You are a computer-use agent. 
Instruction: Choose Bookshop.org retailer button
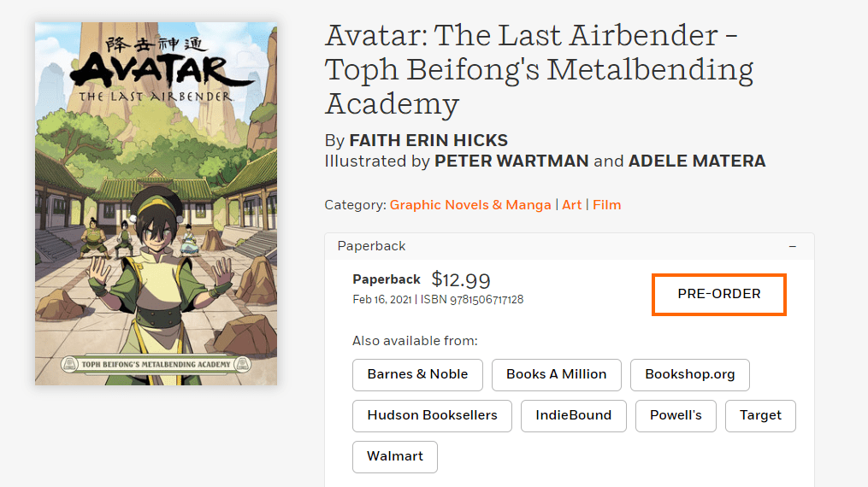pos(689,374)
